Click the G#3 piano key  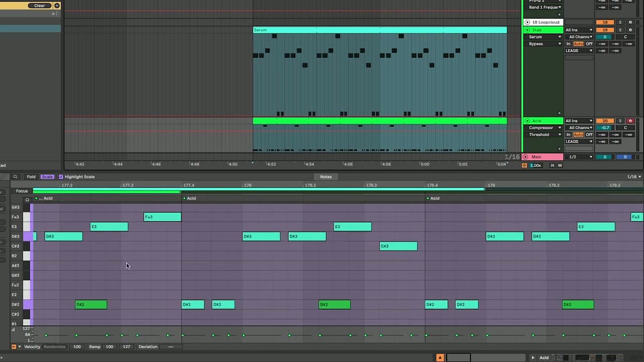[x=27, y=207]
